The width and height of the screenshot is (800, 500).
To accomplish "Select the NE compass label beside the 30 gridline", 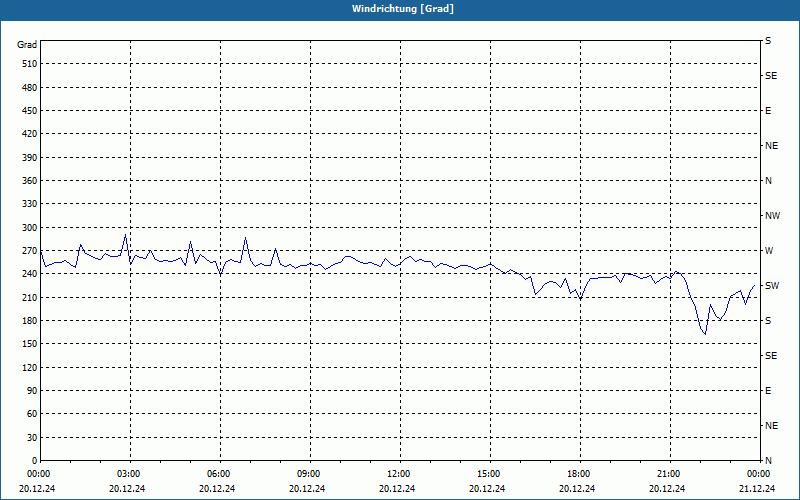I will [x=771, y=426].
